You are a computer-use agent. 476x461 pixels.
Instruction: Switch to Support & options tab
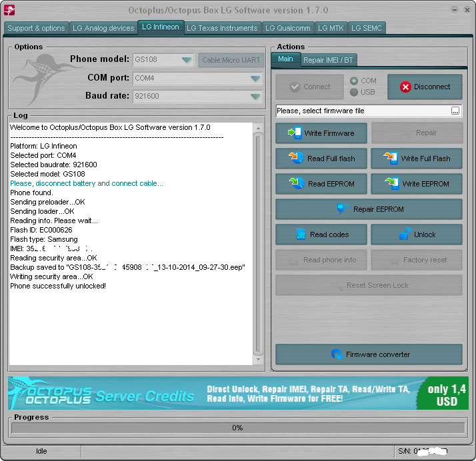pos(36,28)
